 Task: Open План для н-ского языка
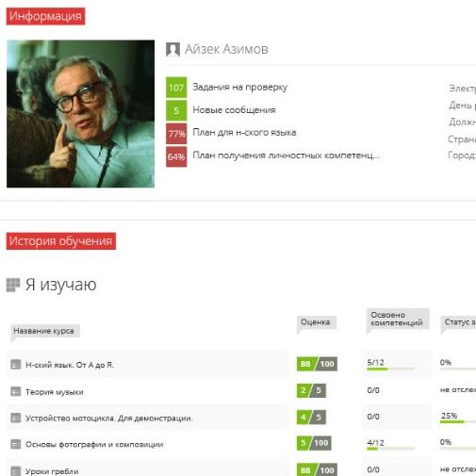point(244,133)
